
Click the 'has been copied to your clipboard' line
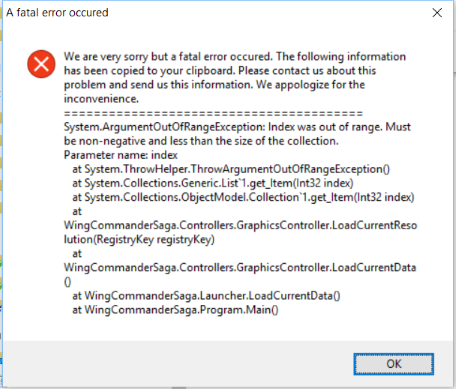point(220,71)
